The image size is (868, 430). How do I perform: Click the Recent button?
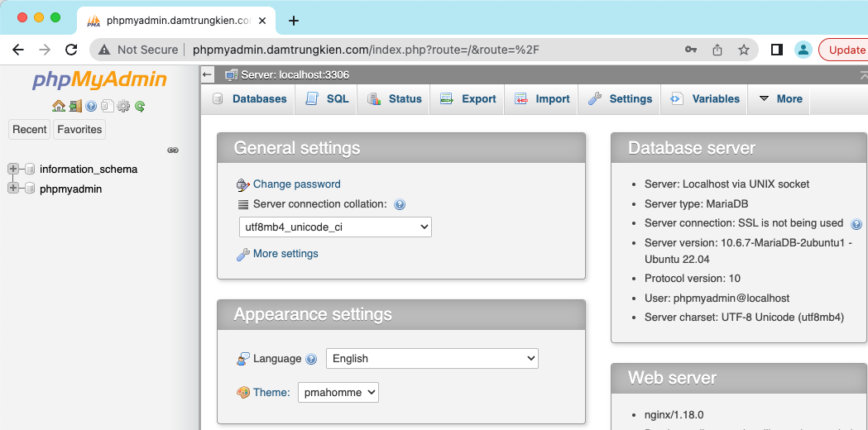(x=29, y=130)
